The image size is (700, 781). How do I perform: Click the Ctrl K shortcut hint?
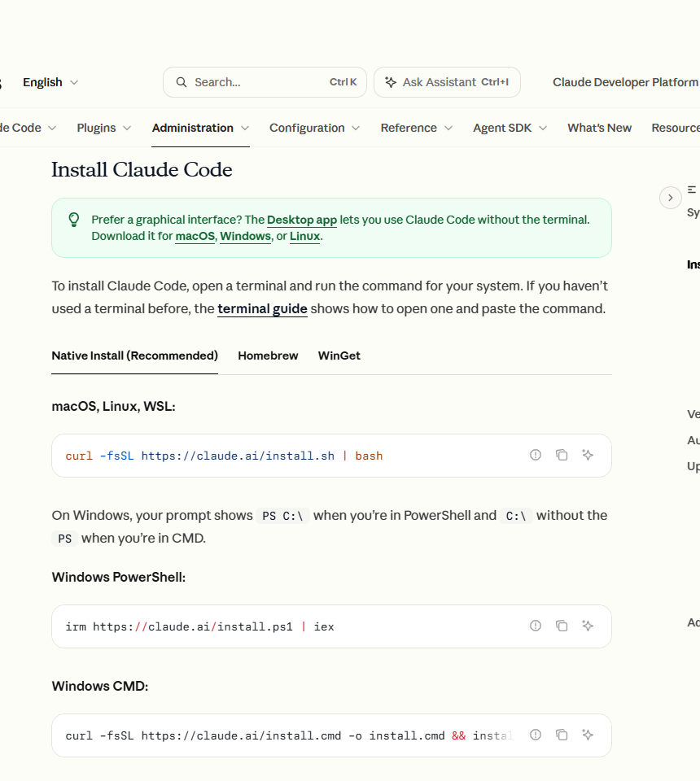pyautogui.click(x=343, y=82)
